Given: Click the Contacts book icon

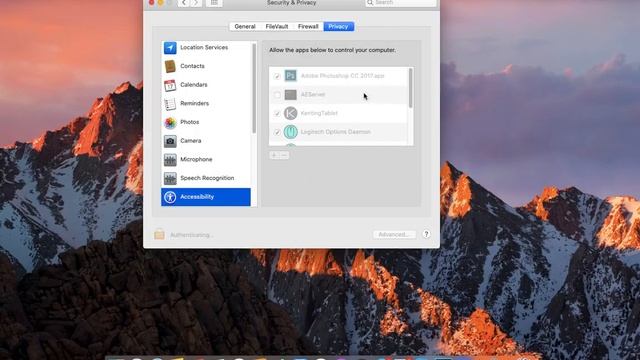Looking at the screenshot, I should click(x=170, y=66).
